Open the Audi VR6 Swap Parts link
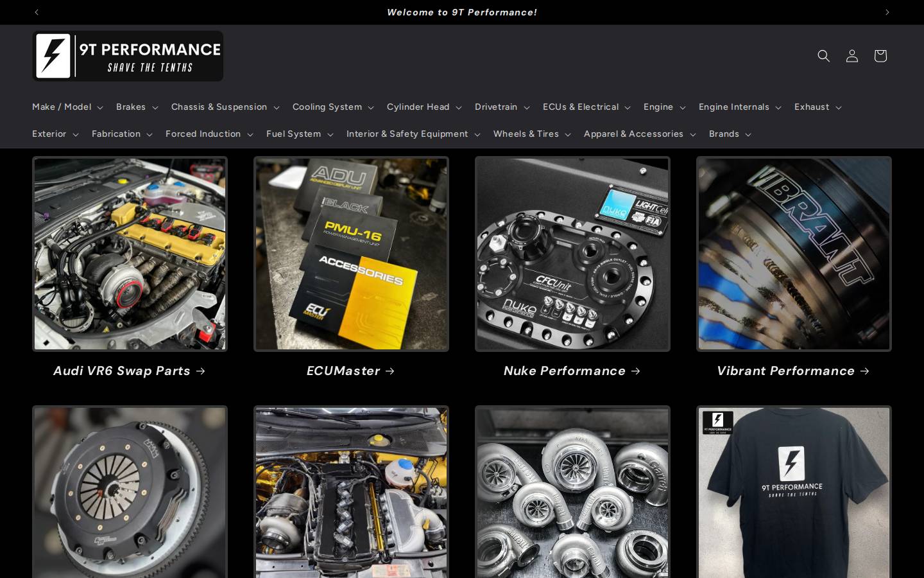The height and width of the screenshot is (578, 924). click(x=130, y=371)
